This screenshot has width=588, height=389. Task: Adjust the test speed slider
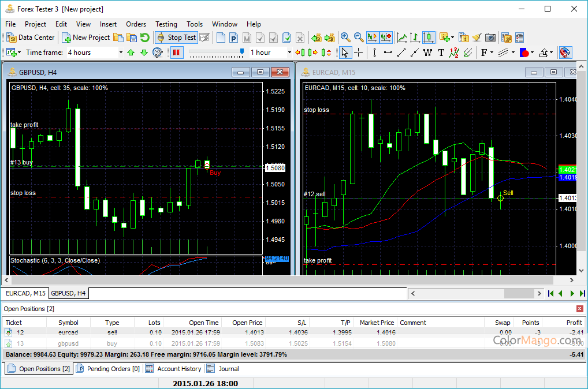242,52
